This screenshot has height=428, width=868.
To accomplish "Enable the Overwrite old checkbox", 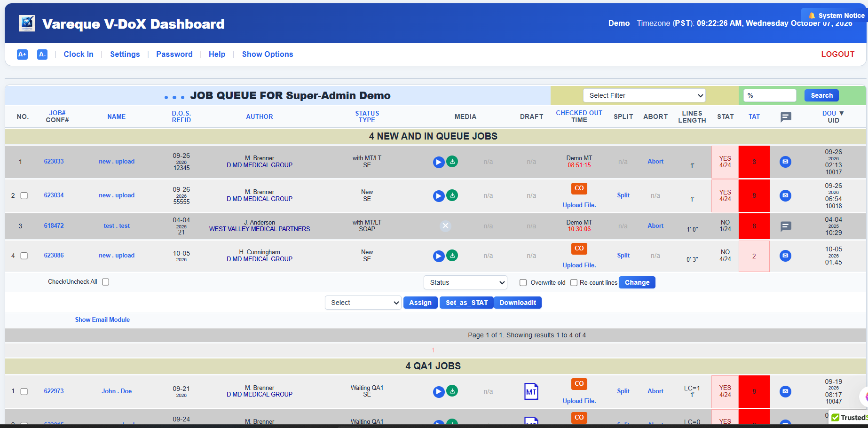I will click(523, 283).
